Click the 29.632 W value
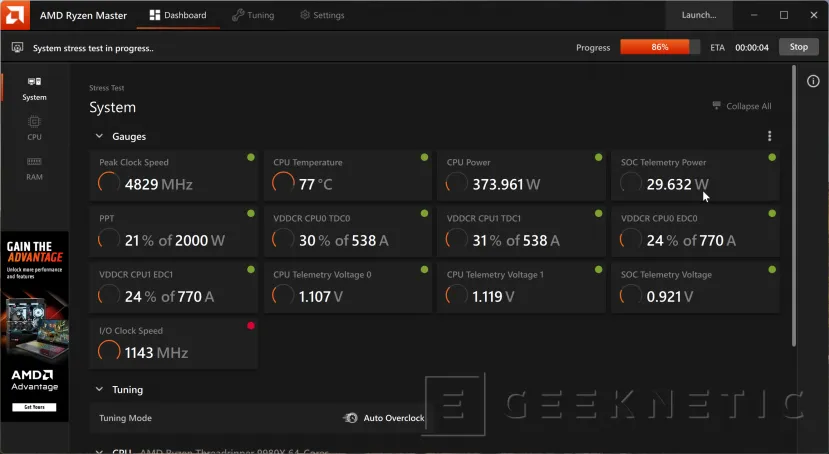Screen dimensions: 829x454 pos(677,184)
